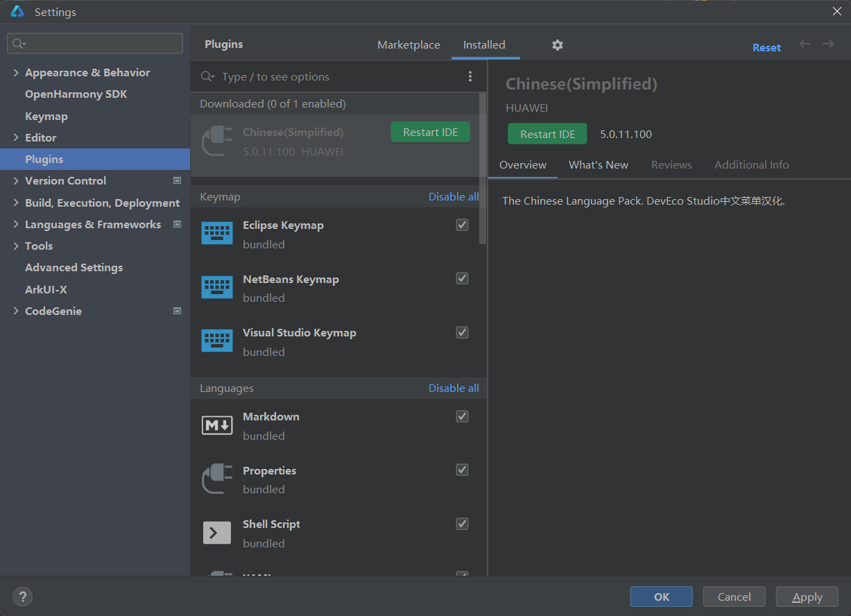Uncheck the Shell Script plugin checkbox
Image resolution: width=851 pixels, height=616 pixels.
point(462,524)
